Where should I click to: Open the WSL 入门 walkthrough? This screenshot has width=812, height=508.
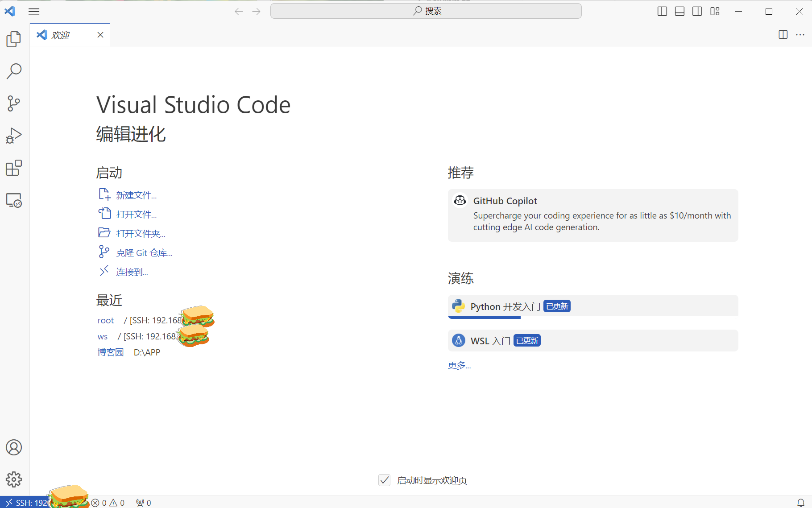593,341
